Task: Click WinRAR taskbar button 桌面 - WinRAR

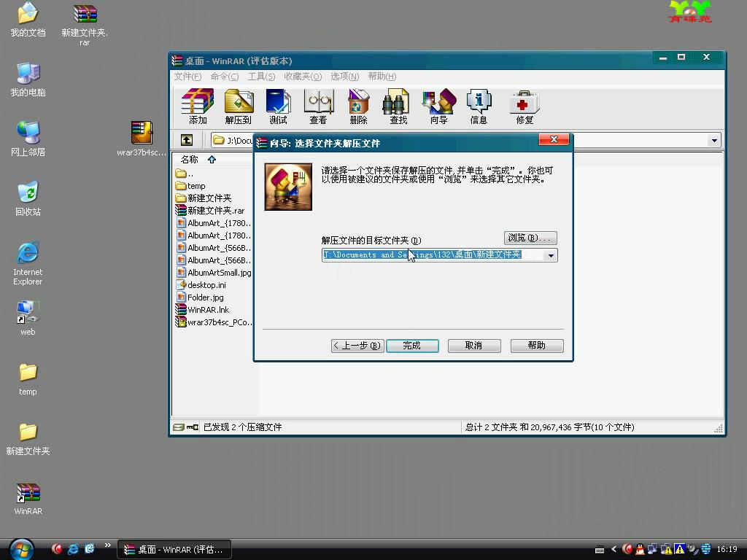Action: click(174, 550)
